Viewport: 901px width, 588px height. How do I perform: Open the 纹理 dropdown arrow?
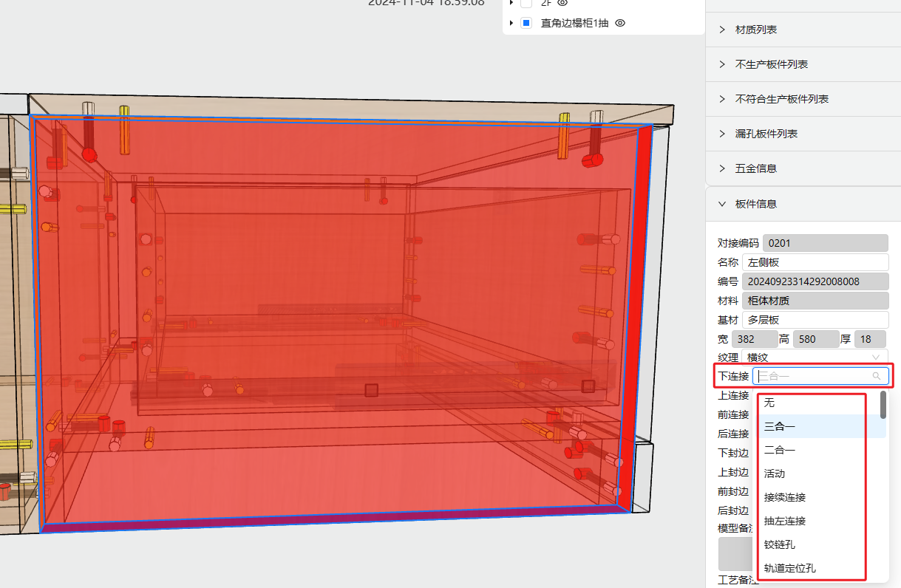pos(876,358)
